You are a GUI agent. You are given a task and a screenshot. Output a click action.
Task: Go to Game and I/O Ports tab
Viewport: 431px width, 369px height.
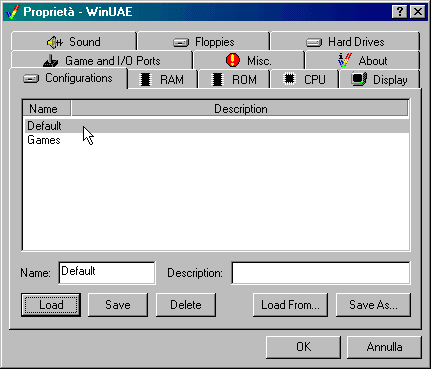click(x=102, y=60)
